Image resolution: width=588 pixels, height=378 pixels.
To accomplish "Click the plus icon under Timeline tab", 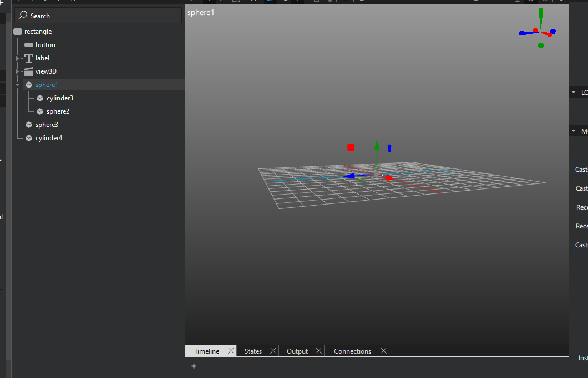I will [x=194, y=366].
